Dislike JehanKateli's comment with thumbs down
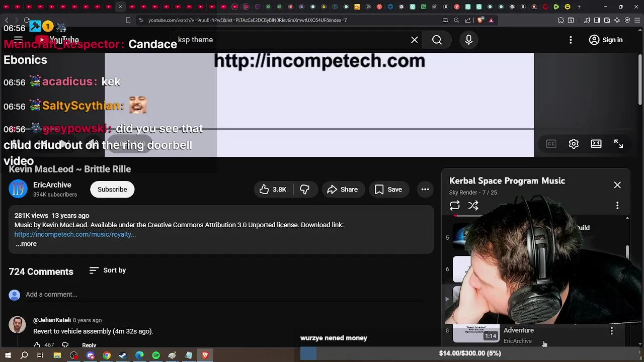Viewport: 644px width, 362px height. (x=65, y=345)
